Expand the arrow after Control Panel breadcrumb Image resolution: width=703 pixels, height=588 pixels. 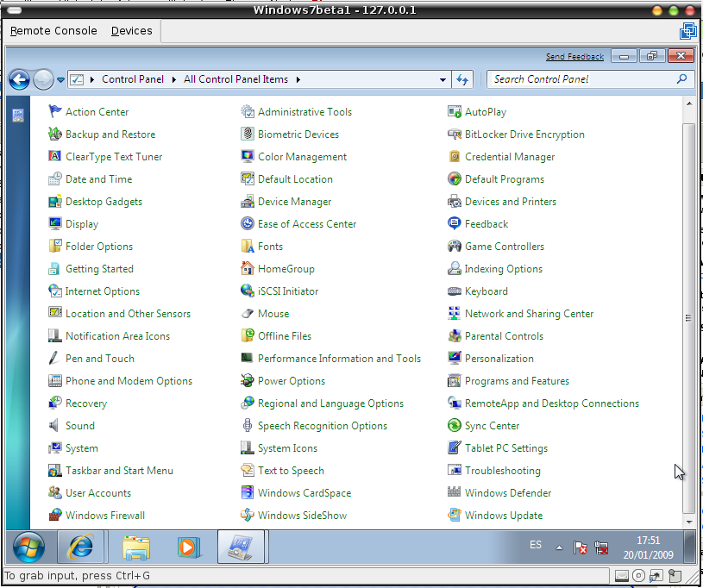[174, 79]
